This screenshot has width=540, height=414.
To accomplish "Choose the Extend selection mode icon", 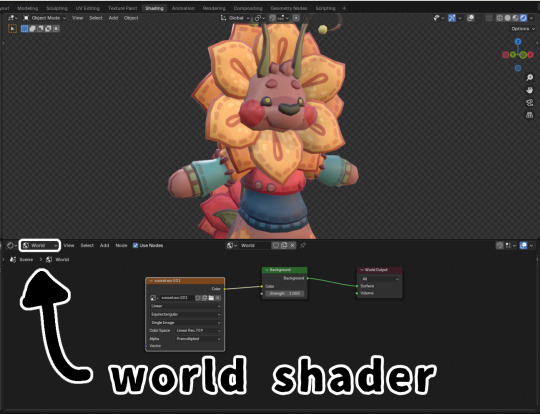I will tap(32, 29).
